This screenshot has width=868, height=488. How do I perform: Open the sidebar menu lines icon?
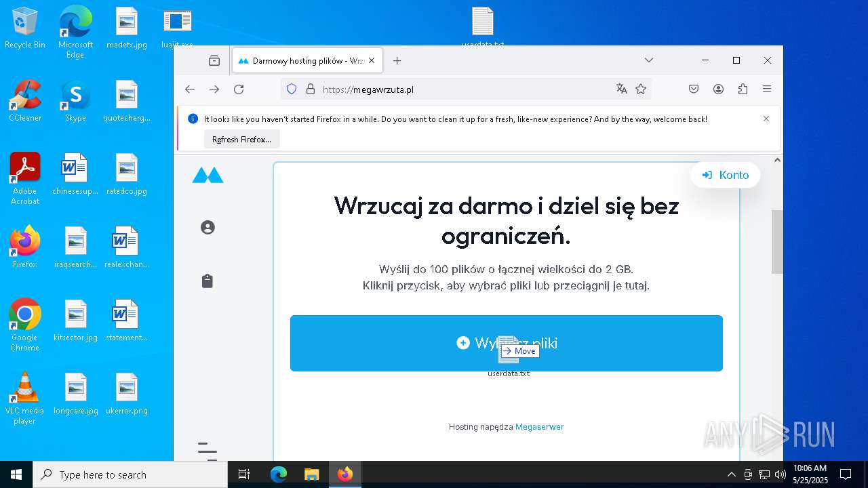click(208, 450)
